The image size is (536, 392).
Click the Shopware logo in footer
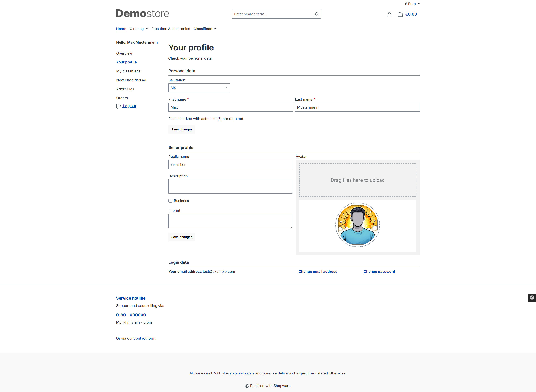click(x=247, y=386)
